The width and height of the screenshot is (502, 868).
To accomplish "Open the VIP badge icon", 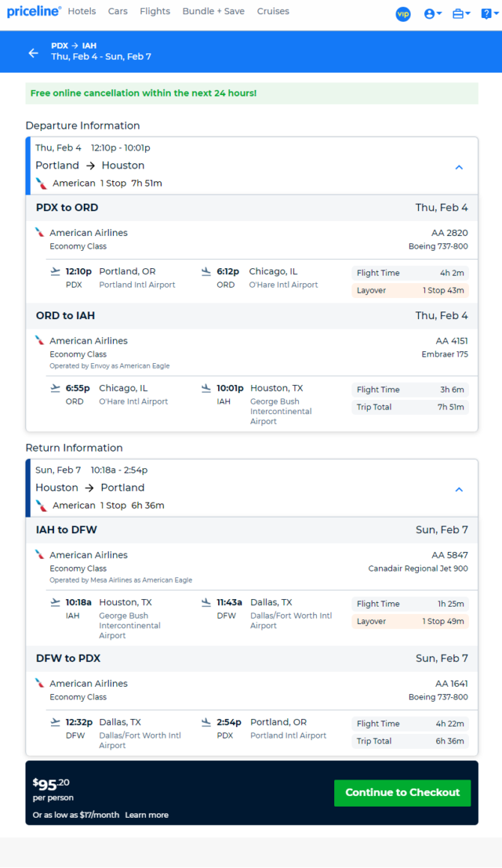I will point(403,14).
